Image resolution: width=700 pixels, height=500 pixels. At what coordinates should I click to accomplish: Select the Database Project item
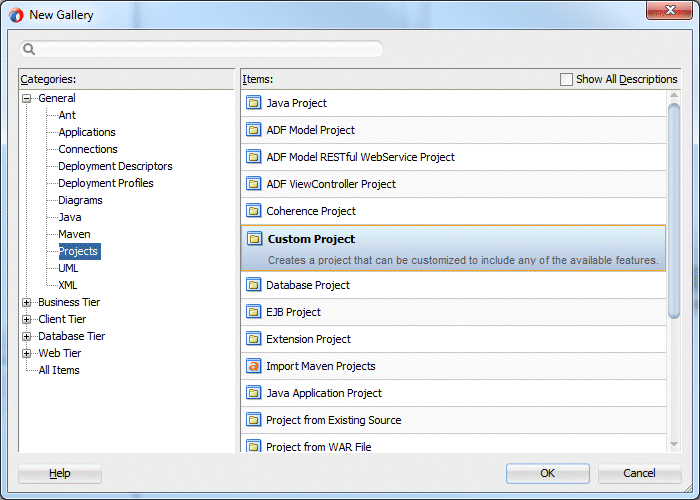tap(454, 285)
